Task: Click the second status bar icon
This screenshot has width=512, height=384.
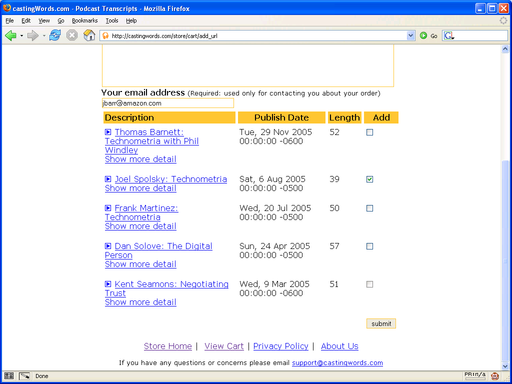Action: (x=24, y=376)
